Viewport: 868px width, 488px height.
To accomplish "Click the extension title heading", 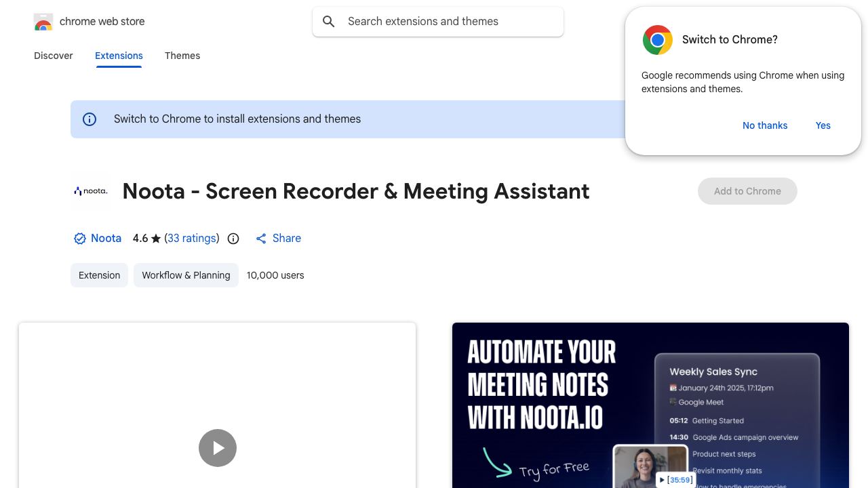I will pos(356,191).
